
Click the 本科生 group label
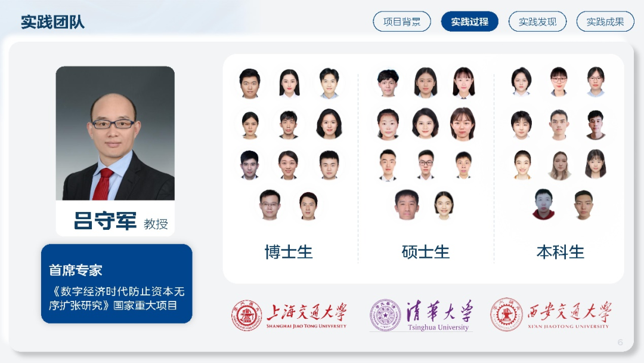[560, 251]
